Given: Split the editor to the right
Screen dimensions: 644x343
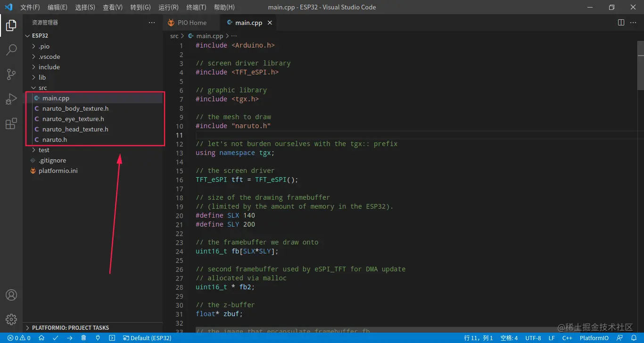Looking at the screenshot, I should tap(621, 23).
